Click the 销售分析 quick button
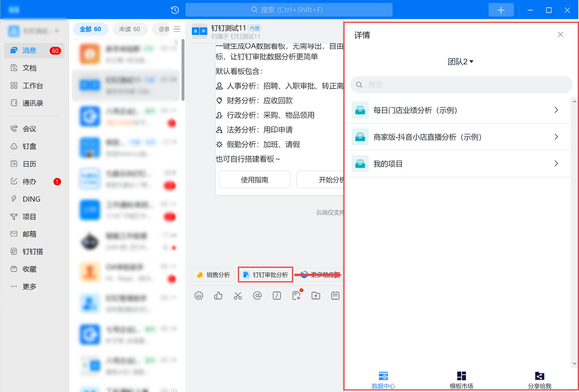The image size is (579, 392). click(x=213, y=275)
